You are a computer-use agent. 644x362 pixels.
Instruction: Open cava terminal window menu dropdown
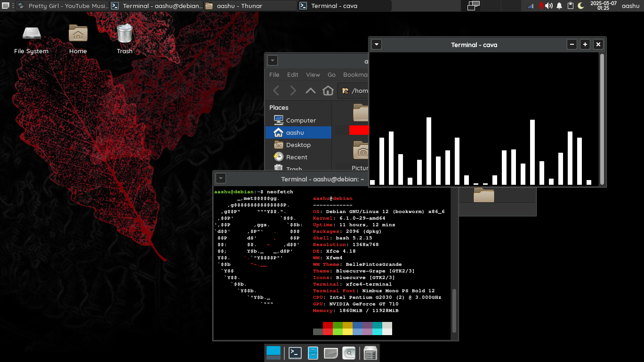point(376,45)
